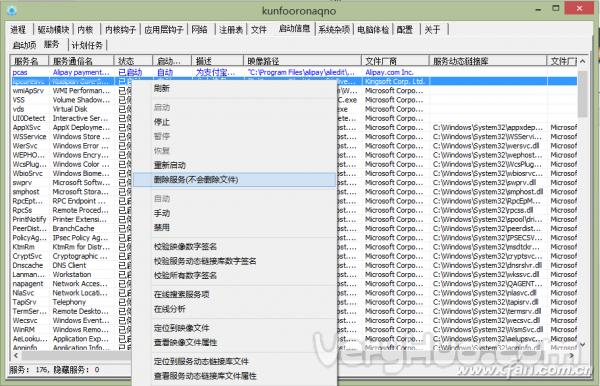Sort by the 映像路径 column header

302,60
